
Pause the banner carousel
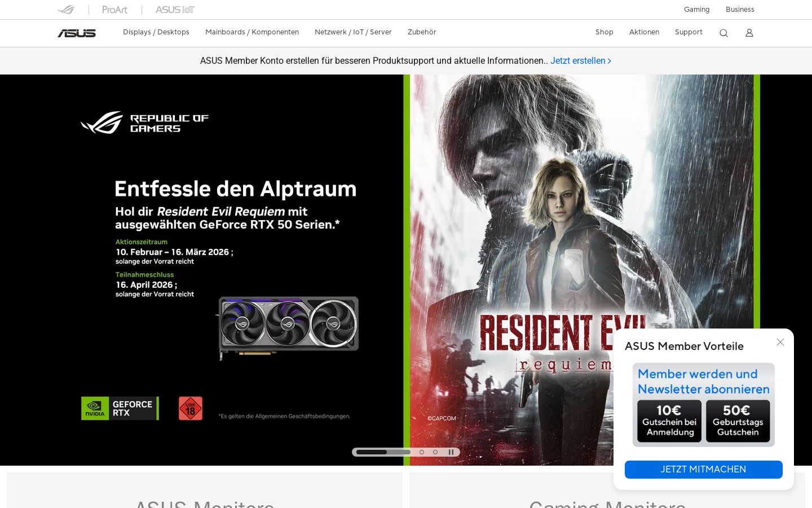coord(451,452)
